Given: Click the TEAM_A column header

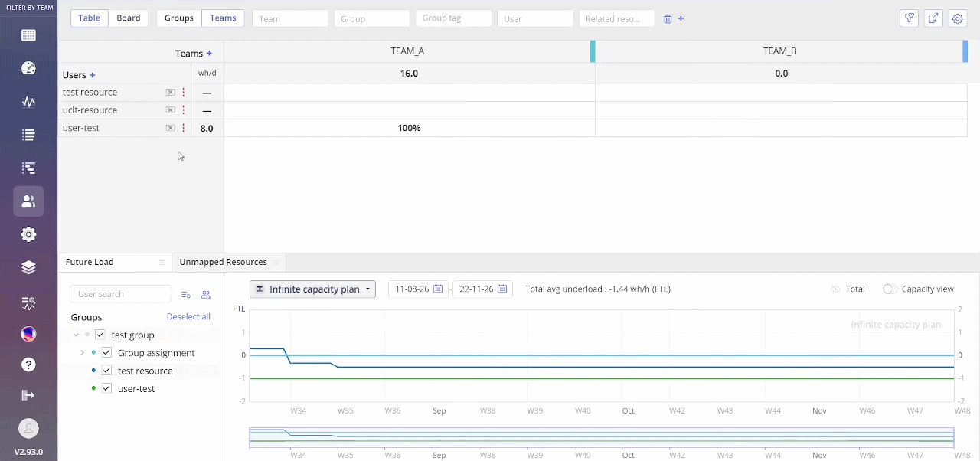Looking at the screenshot, I should point(407,51).
